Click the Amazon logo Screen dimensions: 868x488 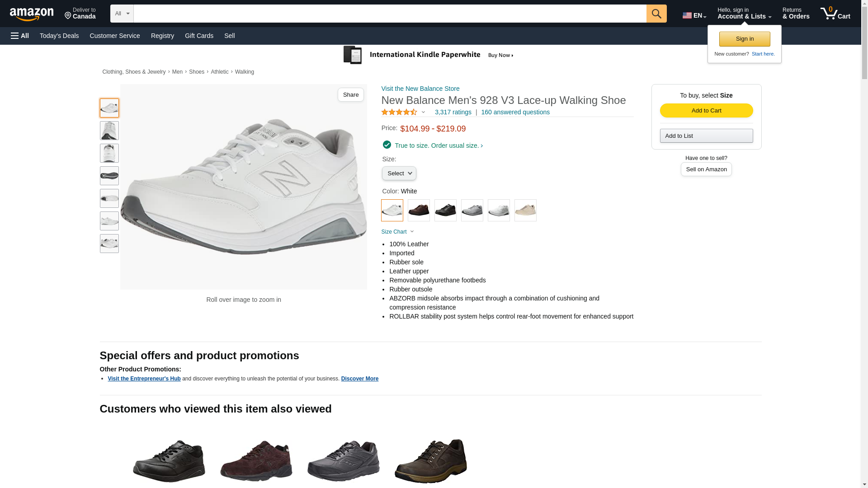32,14
